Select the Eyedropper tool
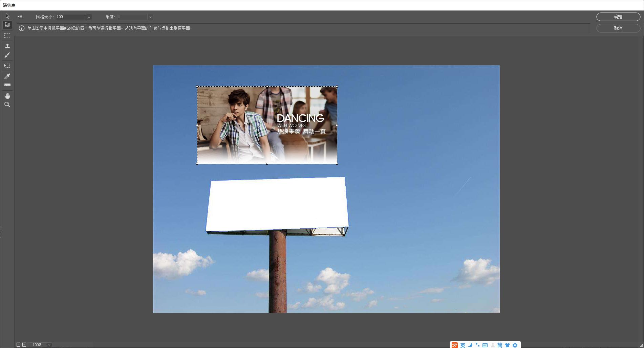Screen dimensions: 644x348 click(x=7, y=76)
